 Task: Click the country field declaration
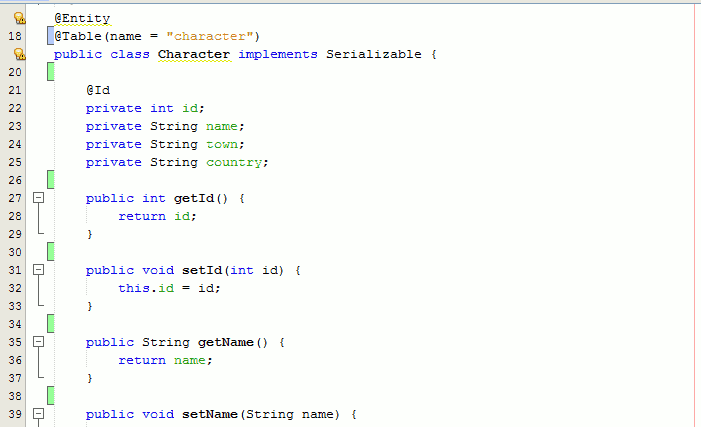click(234, 162)
